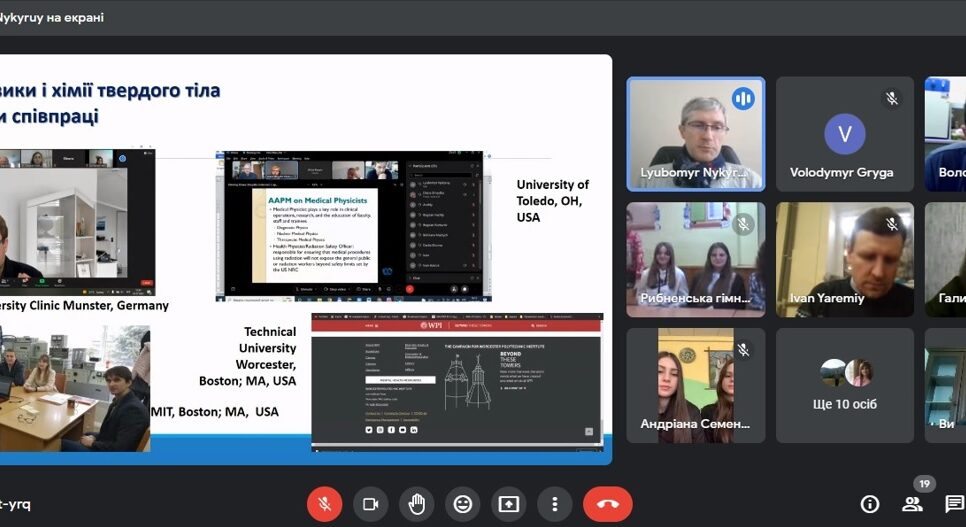The width and height of the screenshot is (966, 527).
Task: Open the meeting details info icon
Action: [x=870, y=504]
